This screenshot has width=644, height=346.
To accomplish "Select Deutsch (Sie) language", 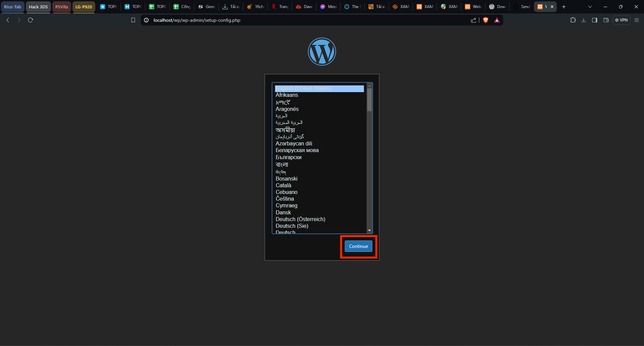I will pyautogui.click(x=319, y=226).
